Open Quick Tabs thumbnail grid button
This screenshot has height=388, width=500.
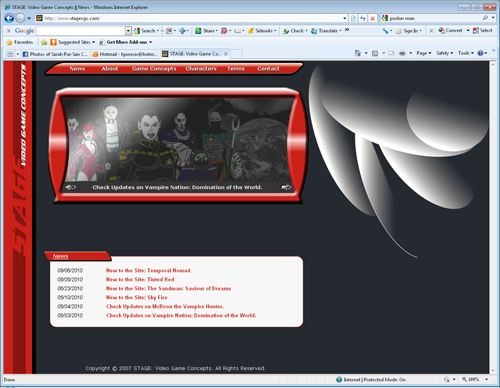[10, 54]
